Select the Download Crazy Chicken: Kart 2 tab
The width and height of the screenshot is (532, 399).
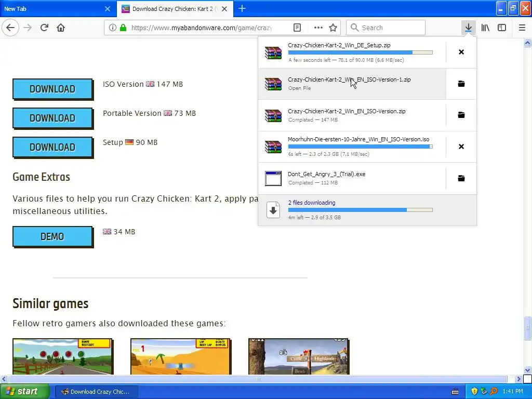[x=170, y=9]
